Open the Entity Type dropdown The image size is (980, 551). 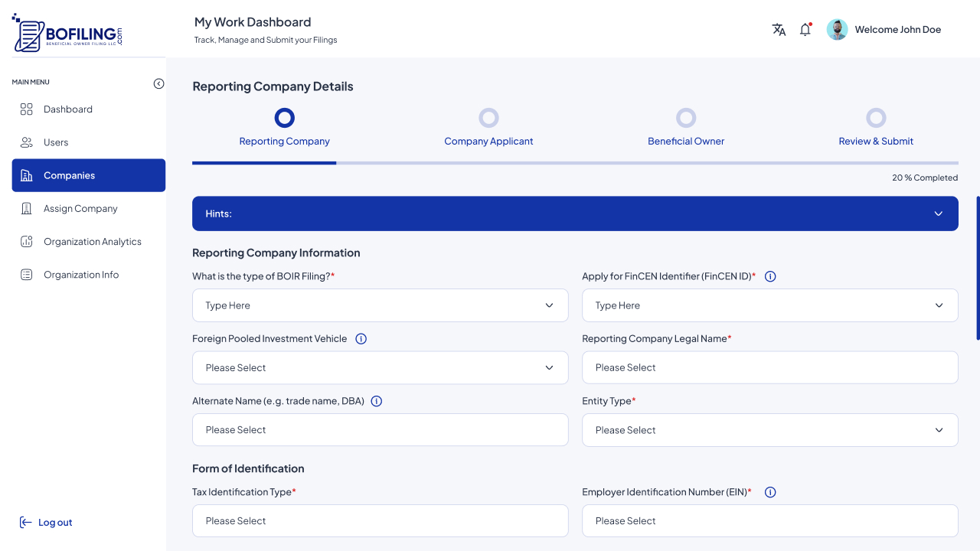[769, 430]
